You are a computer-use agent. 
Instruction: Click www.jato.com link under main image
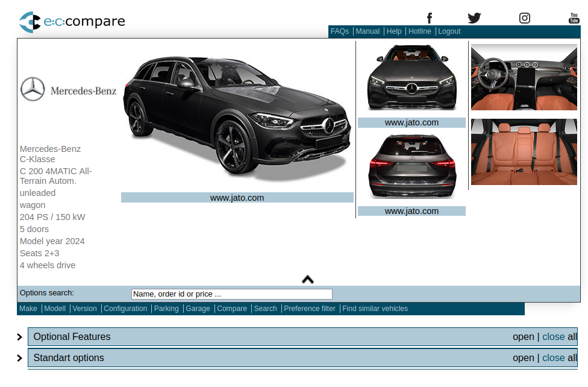pyautogui.click(x=237, y=198)
